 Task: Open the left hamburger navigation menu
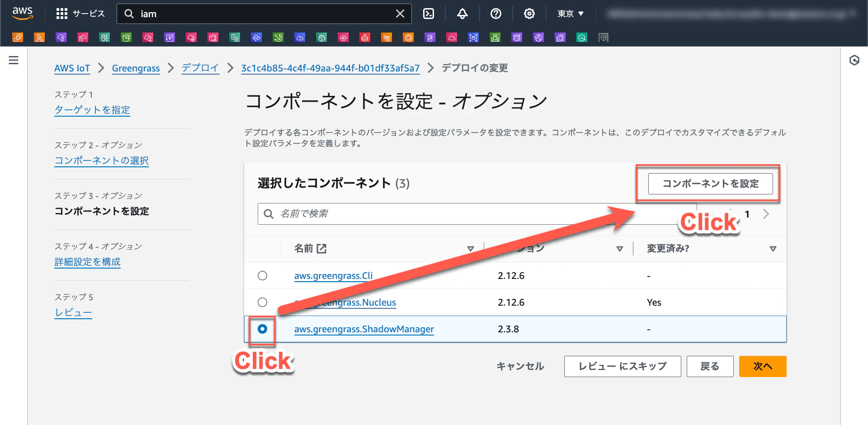pos(14,60)
